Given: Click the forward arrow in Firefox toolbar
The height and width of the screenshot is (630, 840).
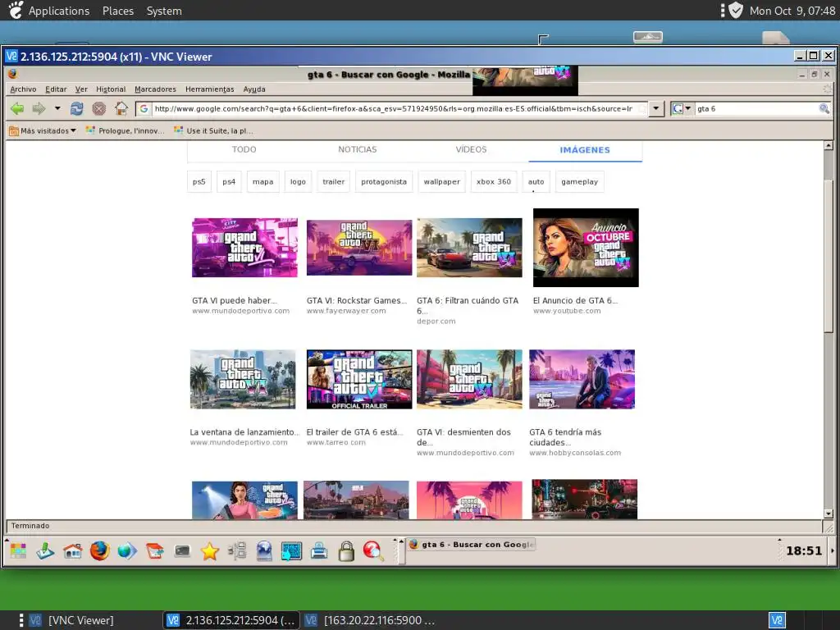Looking at the screenshot, I should tap(39, 109).
